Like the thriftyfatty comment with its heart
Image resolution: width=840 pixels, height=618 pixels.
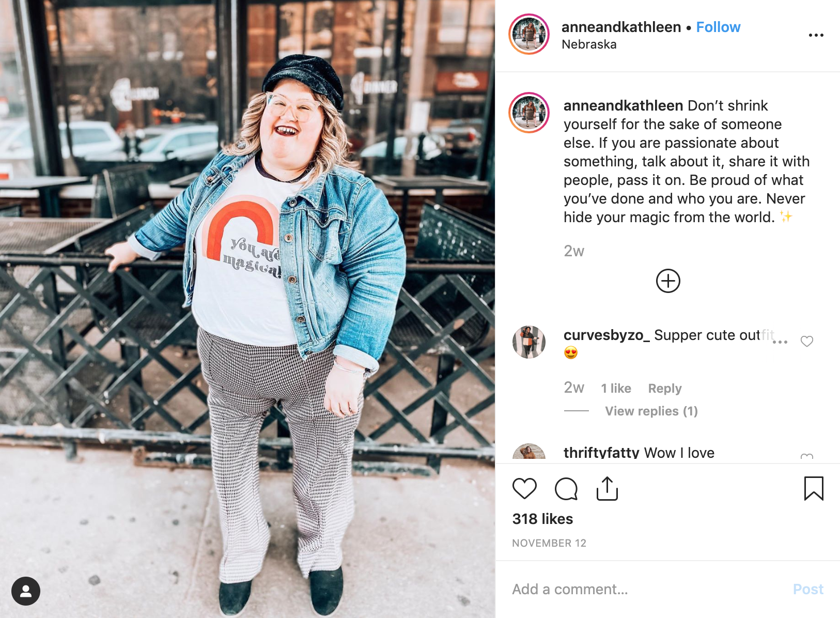pyautogui.click(x=807, y=456)
